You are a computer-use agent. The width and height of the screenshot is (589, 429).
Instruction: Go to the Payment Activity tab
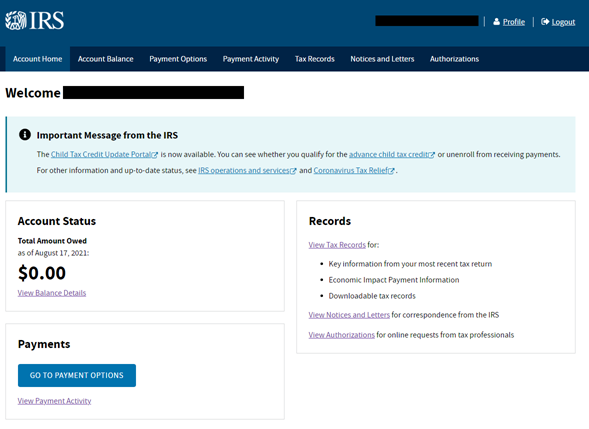[251, 59]
